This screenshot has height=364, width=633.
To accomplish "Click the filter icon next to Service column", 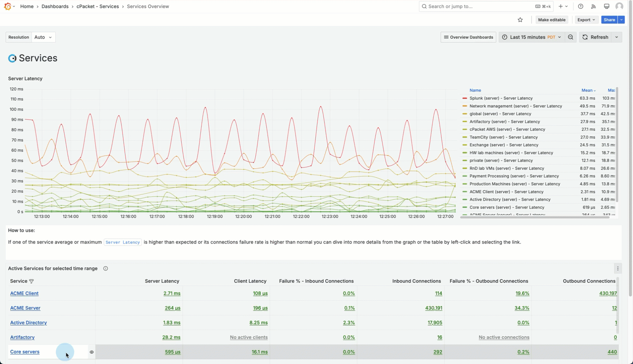I will [x=32, y=281].
